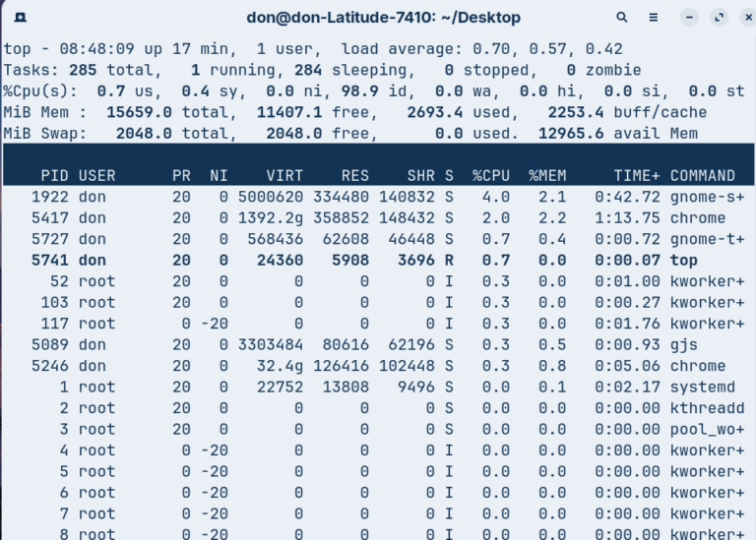Click the 12965.6 avail Mem value

[x=571, y=134]
